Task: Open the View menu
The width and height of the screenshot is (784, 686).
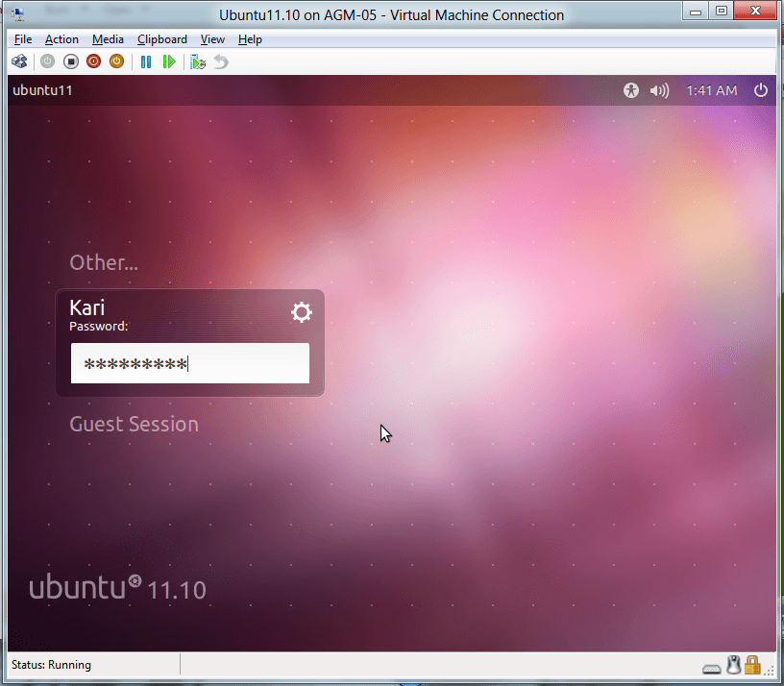Action: [x=212, y=39]
